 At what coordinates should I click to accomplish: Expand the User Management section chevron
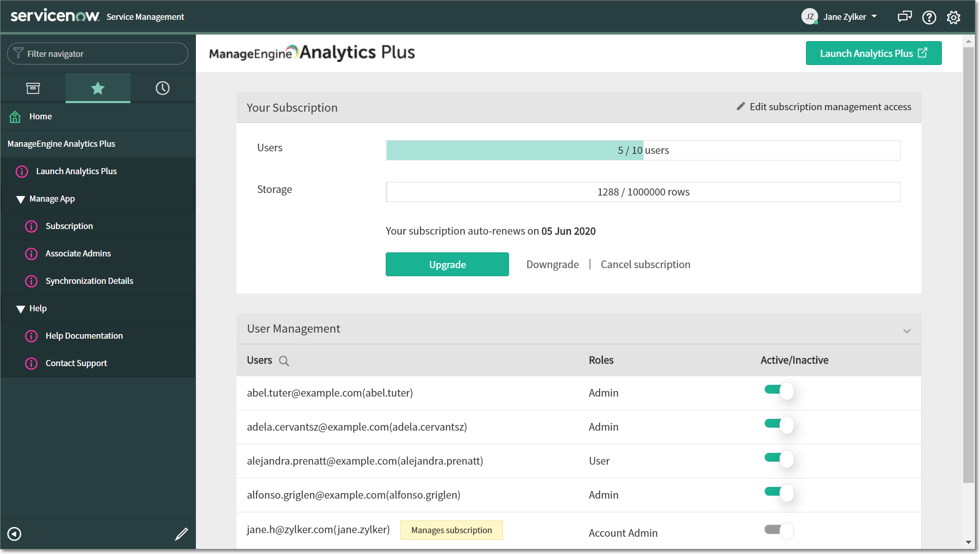pos(906,331)
